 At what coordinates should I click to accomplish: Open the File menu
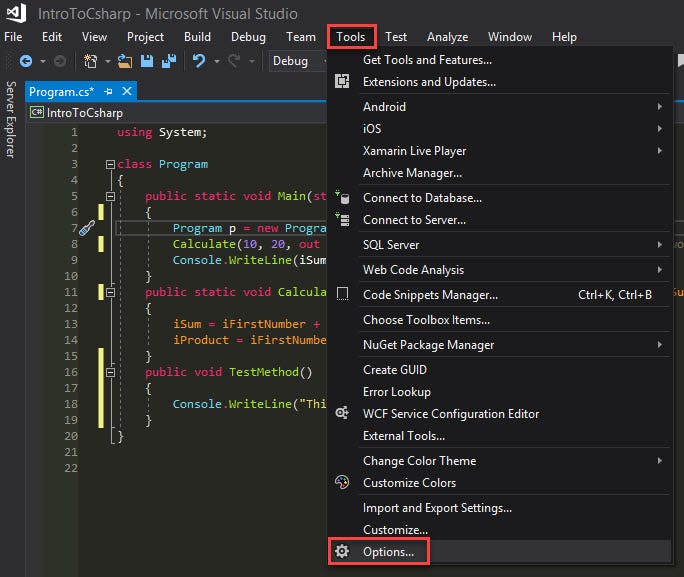13,37
